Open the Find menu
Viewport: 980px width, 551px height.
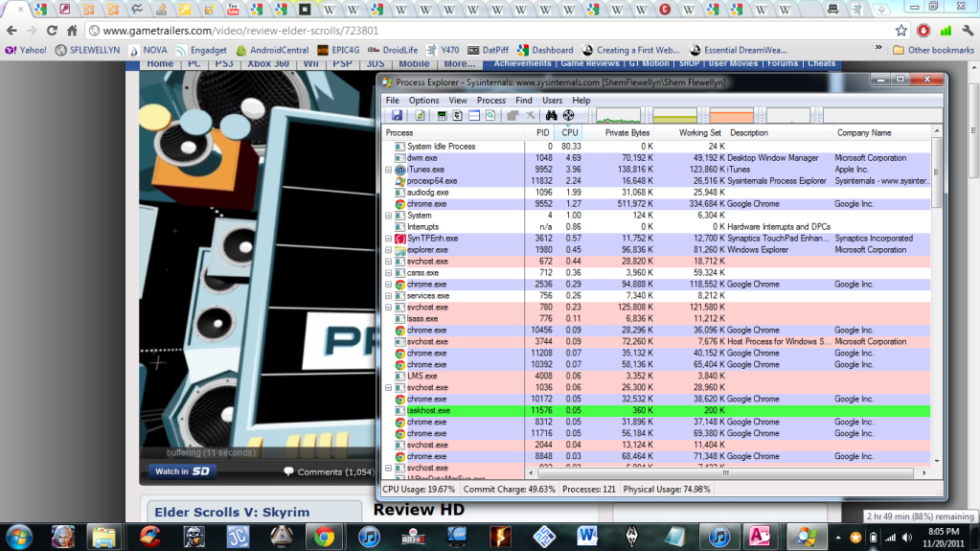[x=524, y=100]
